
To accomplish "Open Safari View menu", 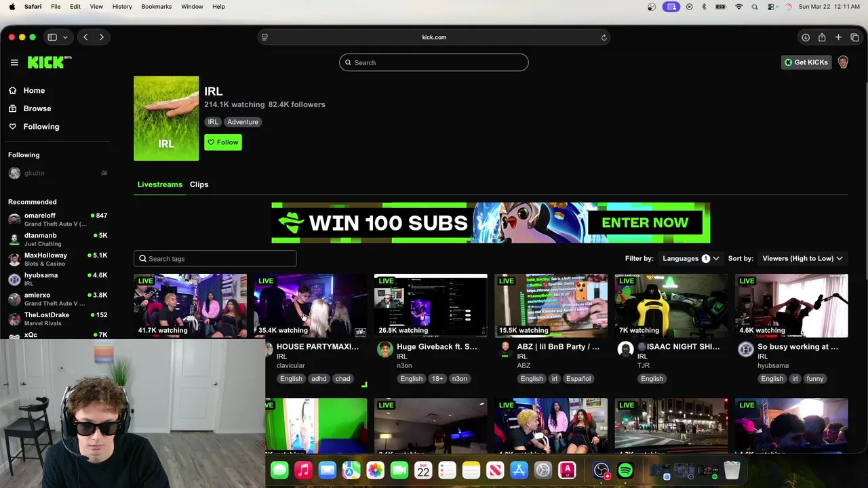I will coord(96,7).
